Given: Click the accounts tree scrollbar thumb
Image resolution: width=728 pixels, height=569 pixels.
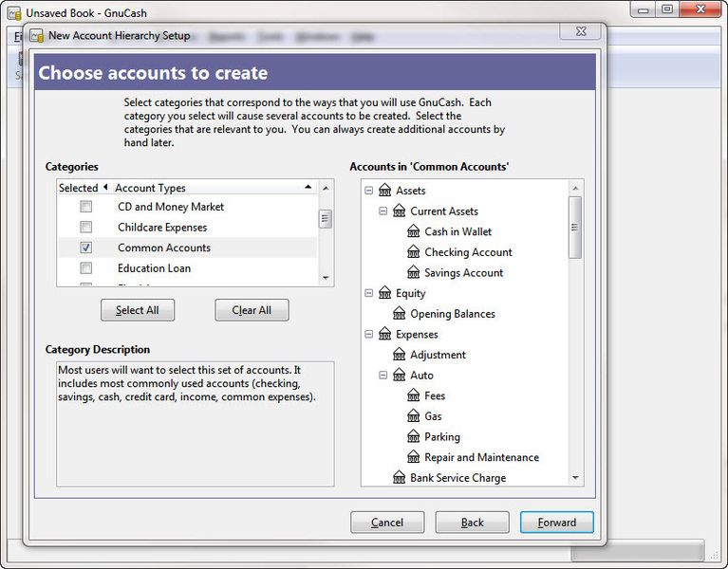Looking at the screenshot, I should (x=575, y=228).
